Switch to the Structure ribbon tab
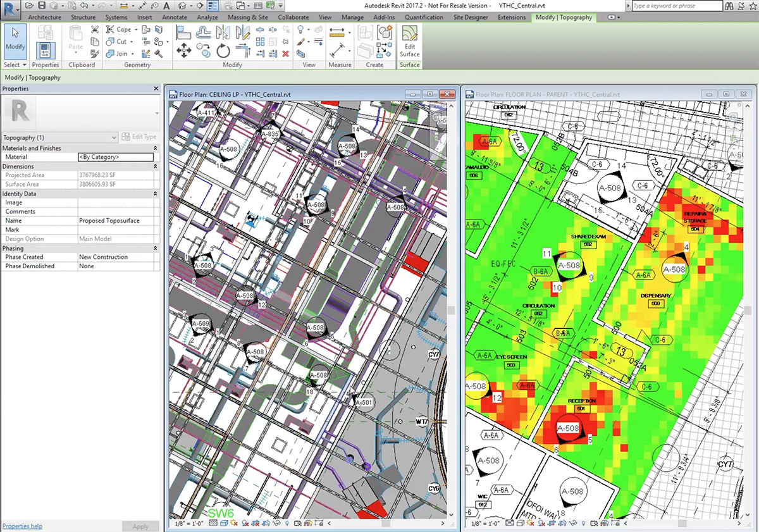 tap(83, 18)
